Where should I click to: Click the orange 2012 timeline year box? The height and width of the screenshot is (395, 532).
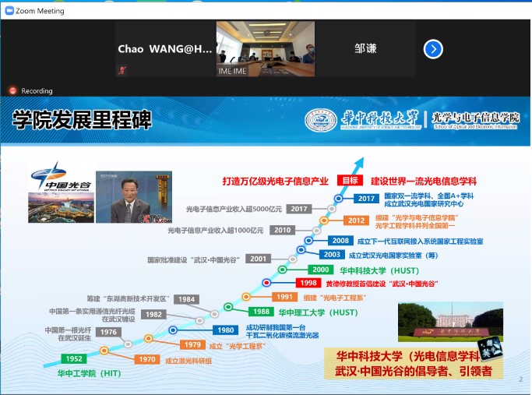click(356, 220)
